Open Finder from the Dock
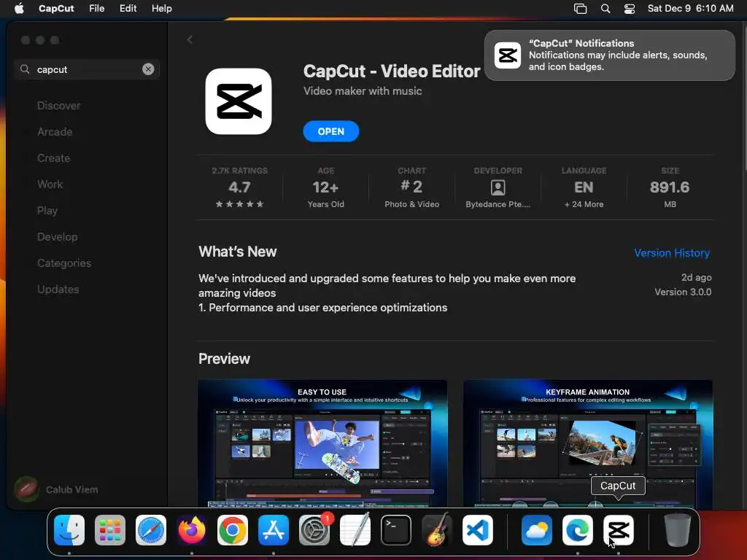This screenshot has height=560, width=747. (x=69, y=530)
